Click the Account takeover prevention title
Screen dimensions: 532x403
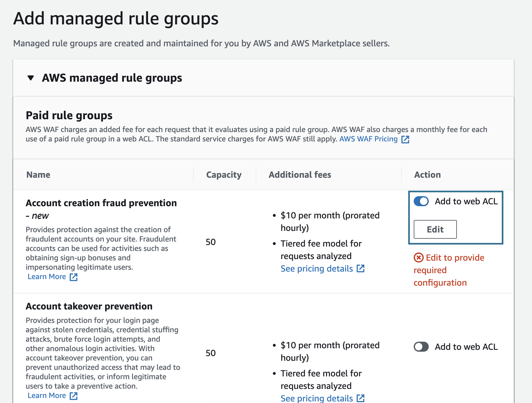tap(89, 306)
